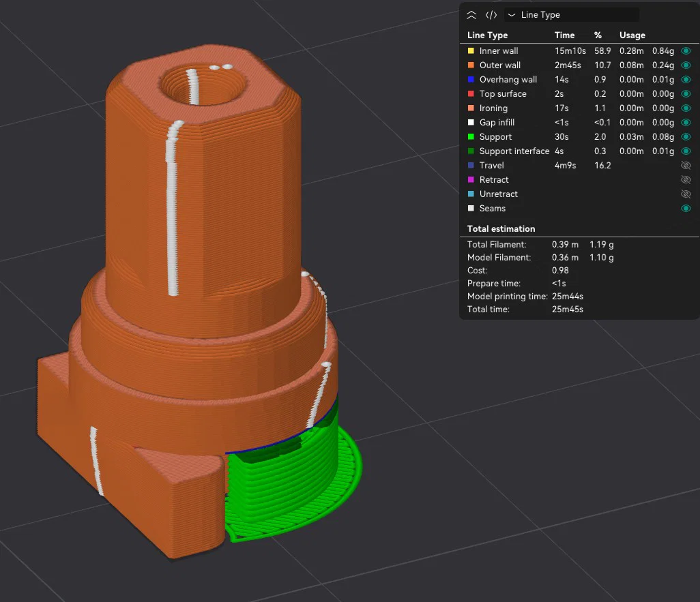Click the white Gap infill color swatch

[x=471, y=122]
